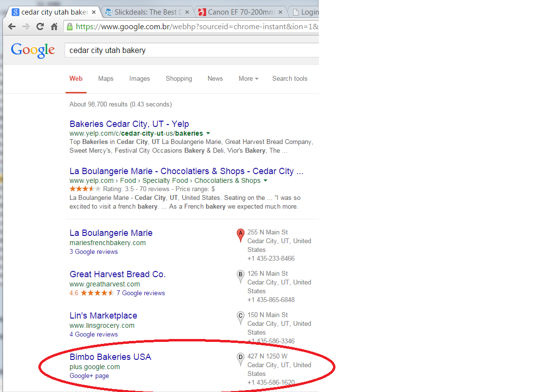Go back using the browser back arrow
This screenshot has width=560, height=392.
coord(12,26)
